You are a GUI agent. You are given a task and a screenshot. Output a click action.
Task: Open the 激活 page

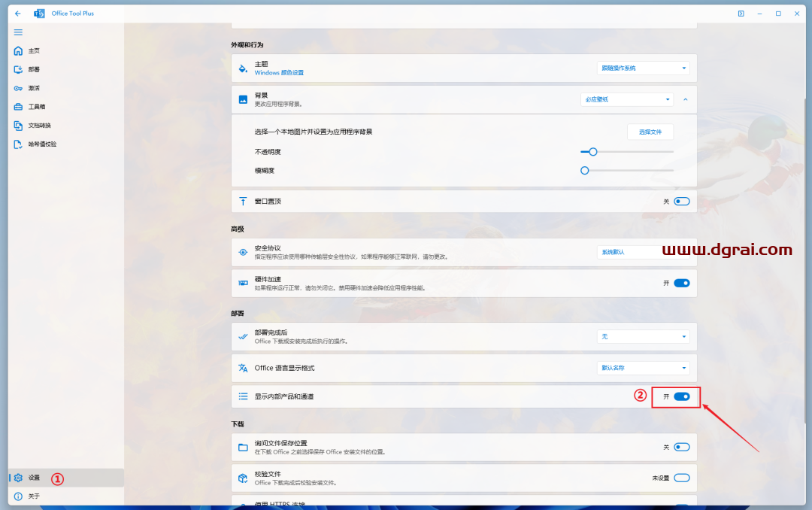(x=66, y=88)
